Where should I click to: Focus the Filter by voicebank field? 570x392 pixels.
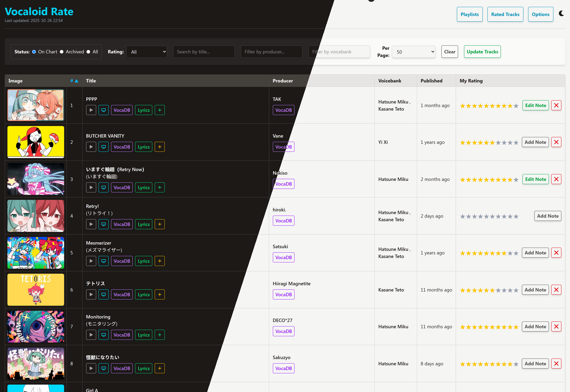(x=339, y=52)
